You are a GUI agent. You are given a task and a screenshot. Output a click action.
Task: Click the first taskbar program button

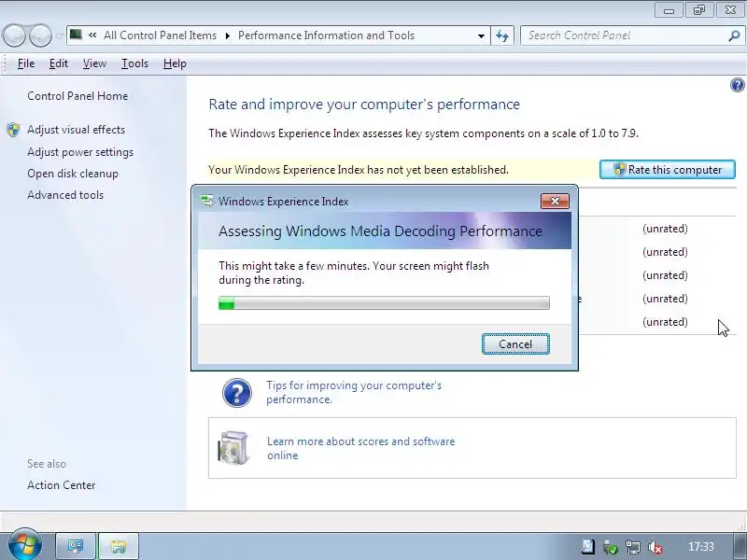(76, 546)
